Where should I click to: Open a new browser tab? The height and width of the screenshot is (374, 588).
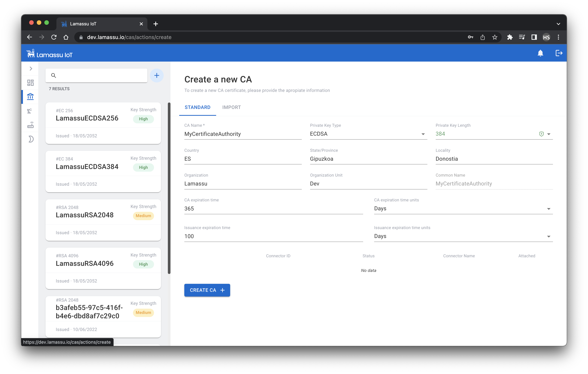coord(156,24)
